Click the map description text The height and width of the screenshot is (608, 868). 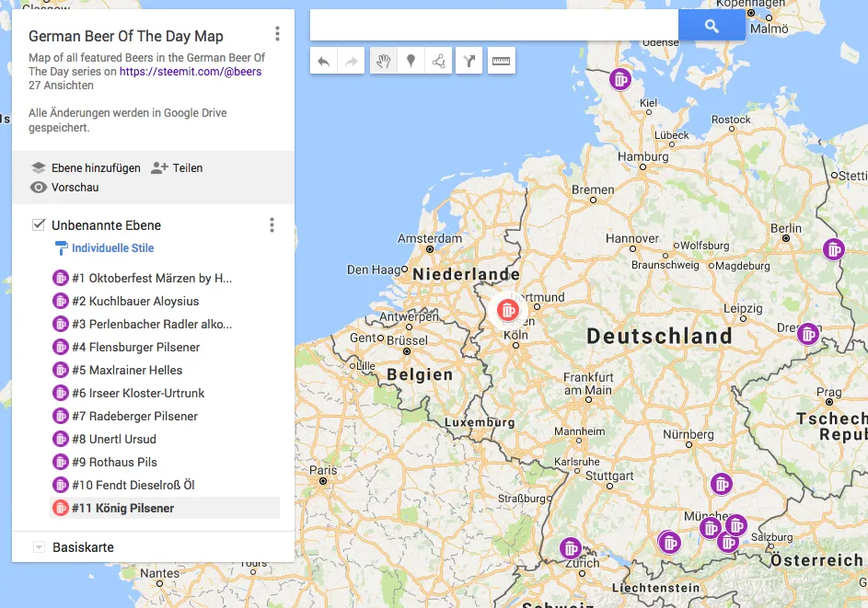[x=146, y=64]
